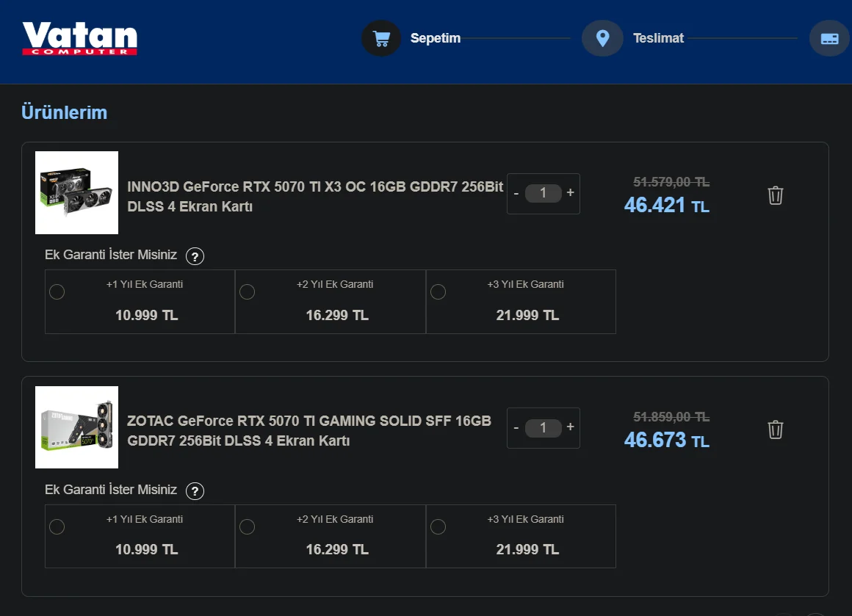The height and width of the screenshot is (616, 852).
Task: Click ZOTAC old price 51.859,00 TL
Action: click(x=671, y=416)
